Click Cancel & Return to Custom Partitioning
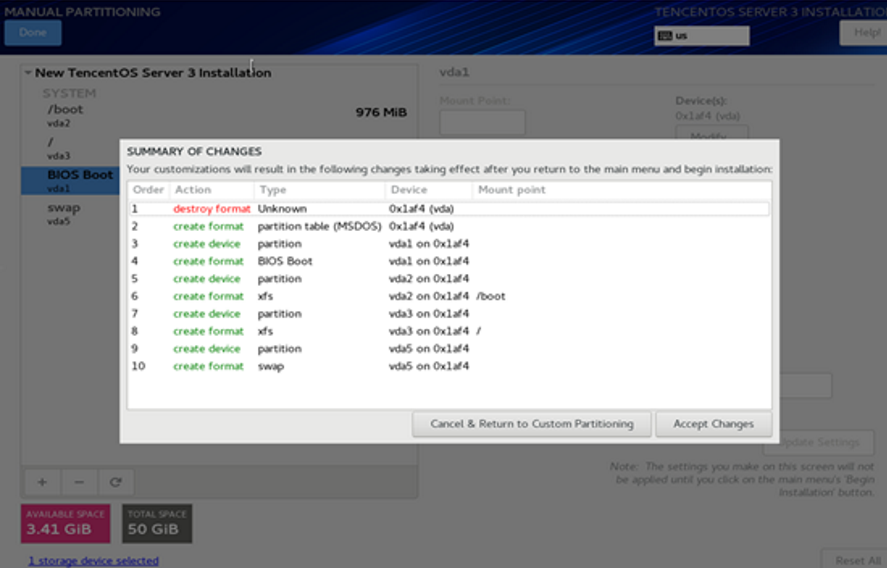 pos(532,424)
